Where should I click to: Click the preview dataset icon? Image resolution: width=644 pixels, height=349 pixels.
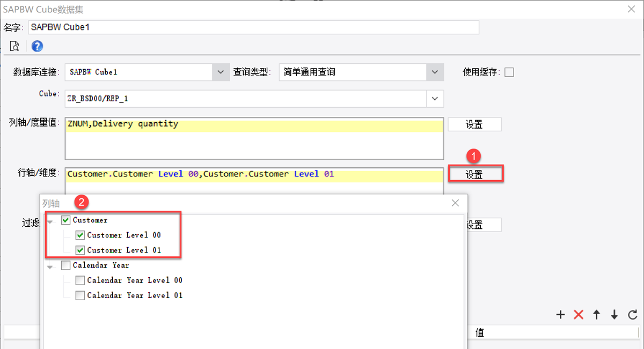point(14,46)
